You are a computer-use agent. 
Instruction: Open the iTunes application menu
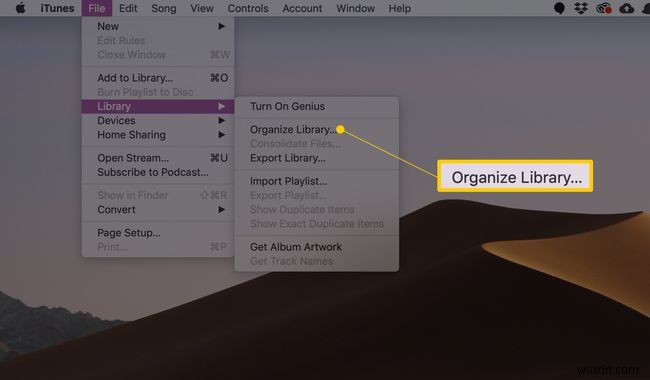click(x=57, y=8)
